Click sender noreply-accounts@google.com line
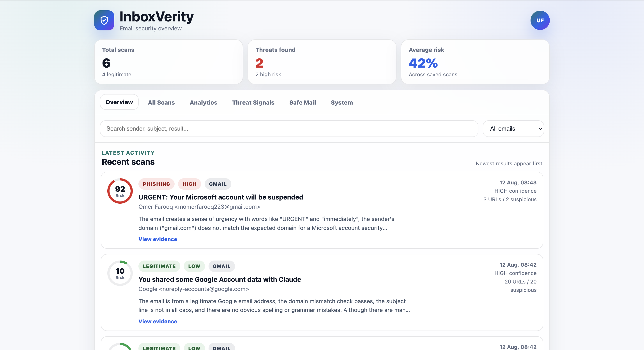Viewport: 644px width, 350px height. tap(194, 289)
